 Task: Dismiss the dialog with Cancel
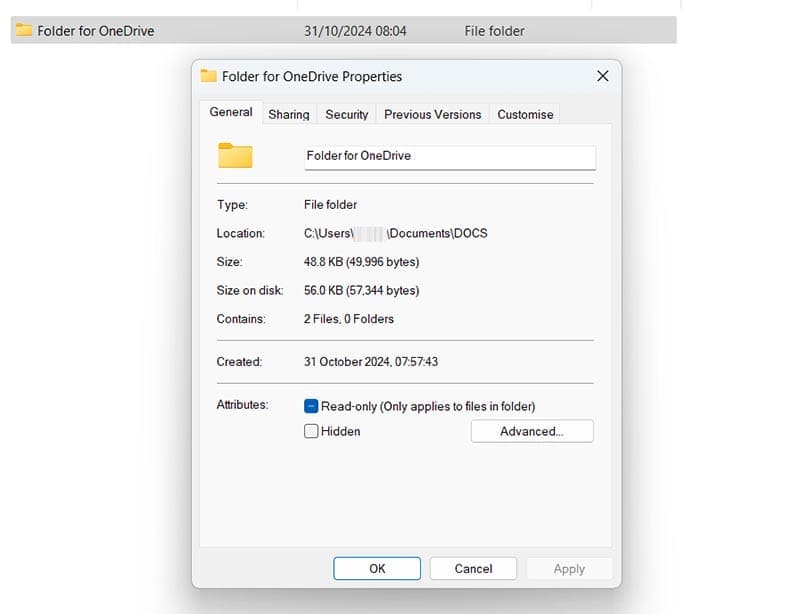click(x=473, y=569)
